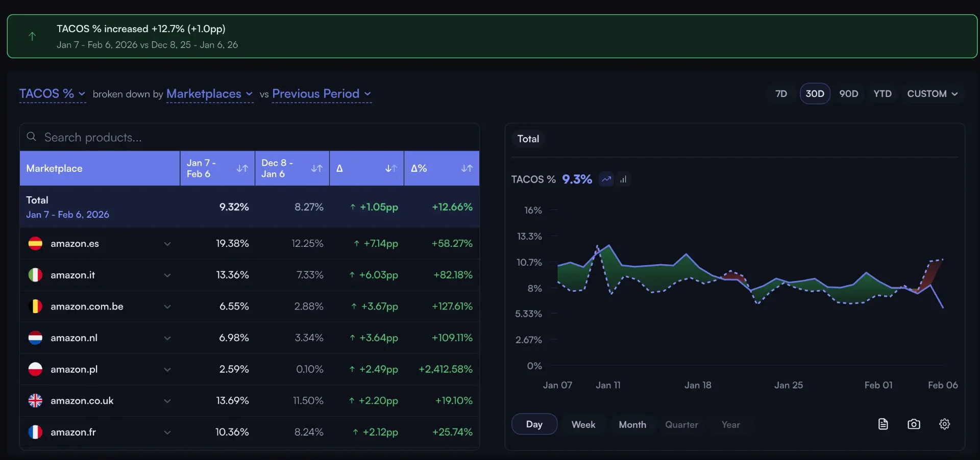Click the UK flag for amazon.co.uk
980x460 pixels.
coord(35,400)
